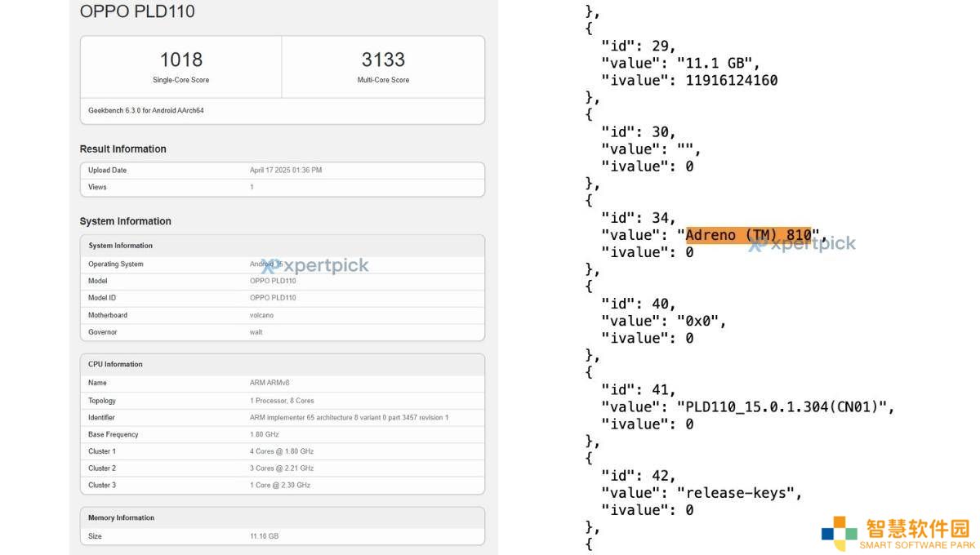Select the "Base Frequency" row label

click(114, 435)
